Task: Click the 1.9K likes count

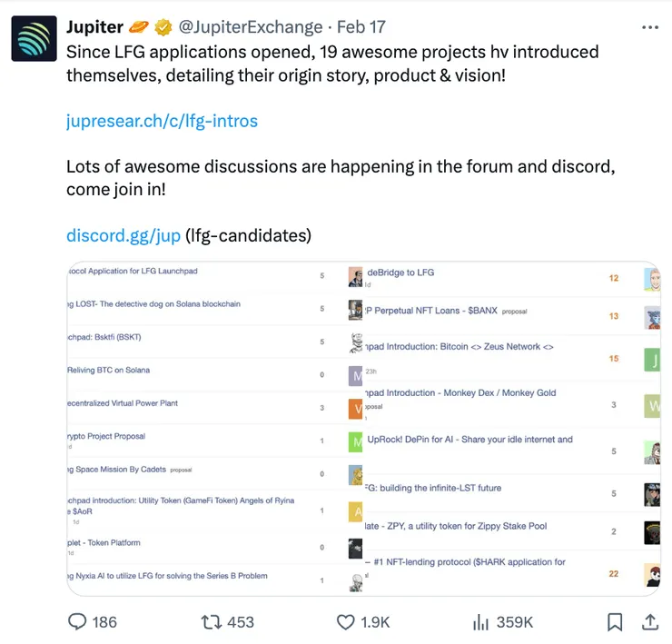Action: click(x=375, y=621)
